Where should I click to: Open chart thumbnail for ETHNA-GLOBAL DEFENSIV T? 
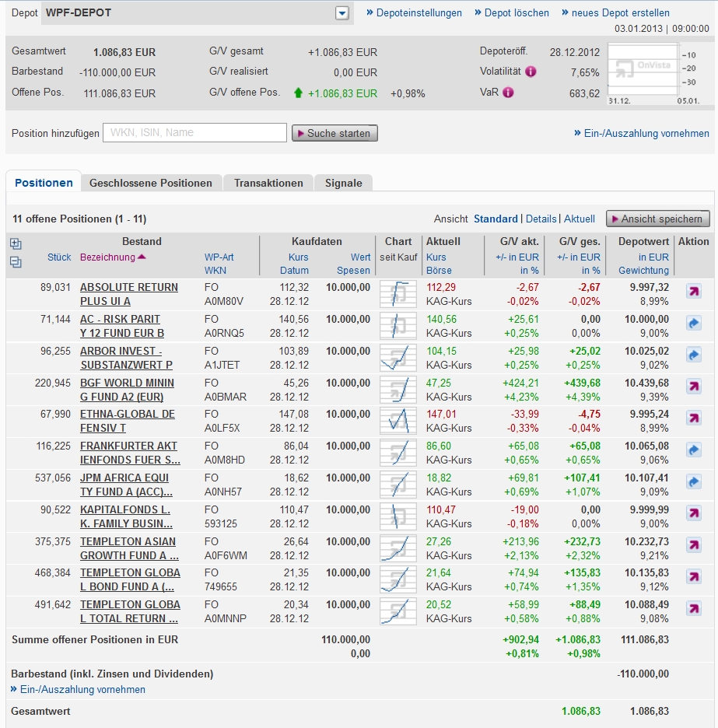tap(398, 421)
